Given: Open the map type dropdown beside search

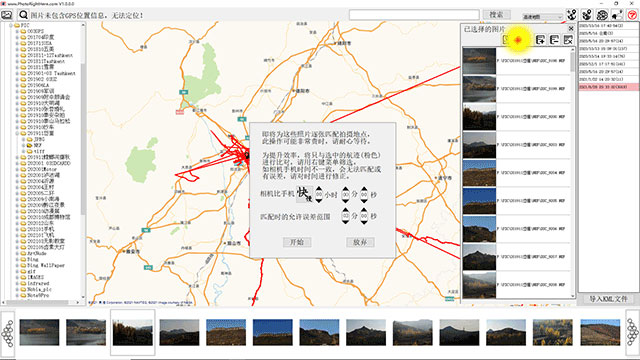Looking at the screenshot, I should pyautogui.click(x=542, y=16).
